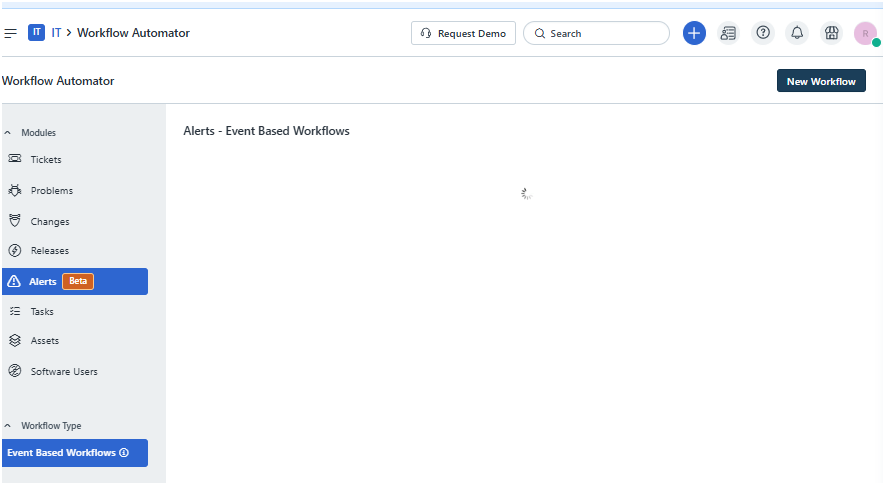Collapse the Modules section

click(8, 133)
